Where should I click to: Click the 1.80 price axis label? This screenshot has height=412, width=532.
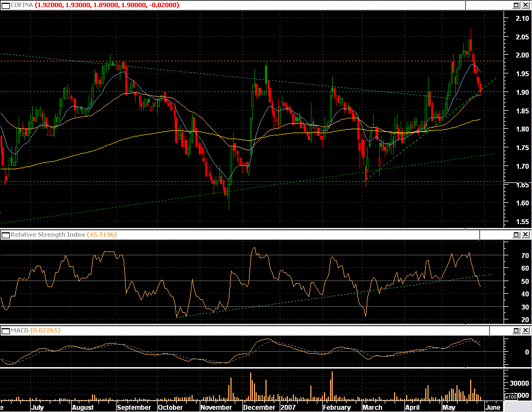click(x=522, y=129)
